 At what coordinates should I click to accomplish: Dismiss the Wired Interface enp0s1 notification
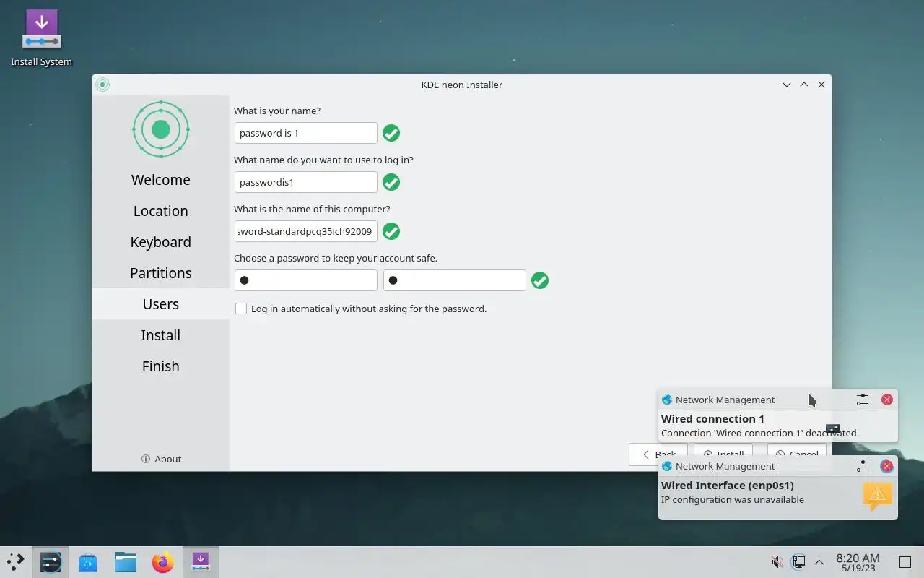tap(887, 466)
